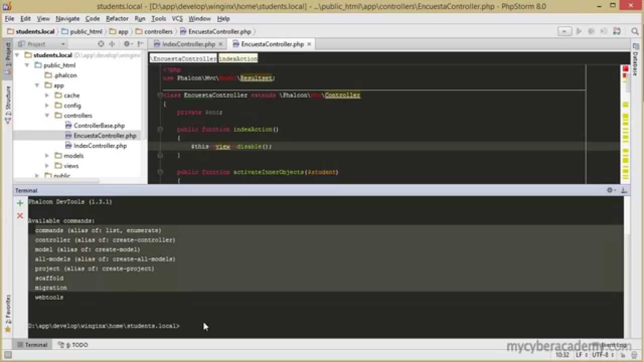The width and height of the screenshot is (644, 362).
Task: Fold the indexAction function in gutter
Action: [x=160, y=129]
